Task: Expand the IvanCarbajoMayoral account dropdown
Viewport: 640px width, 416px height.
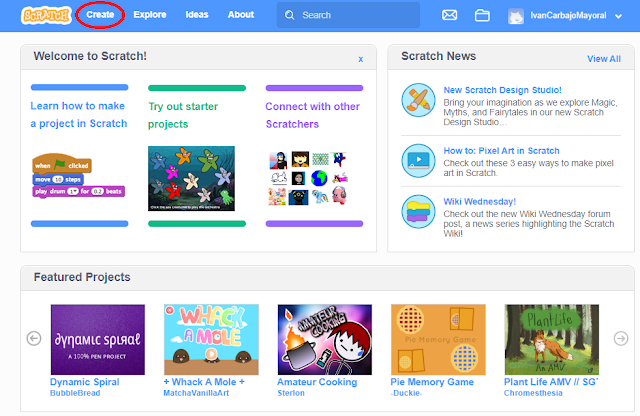Action: point(618,16)
